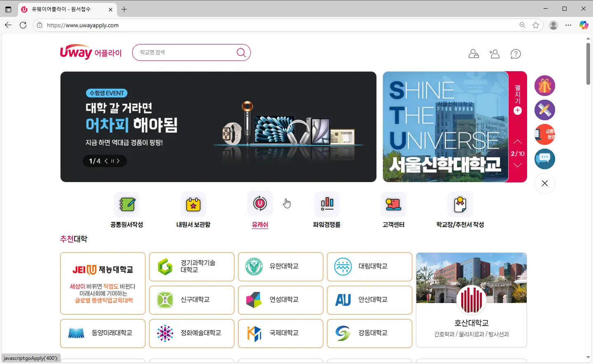Click the 공통 floating red icon
Screen dimensions: 593x364
[545, 134]
